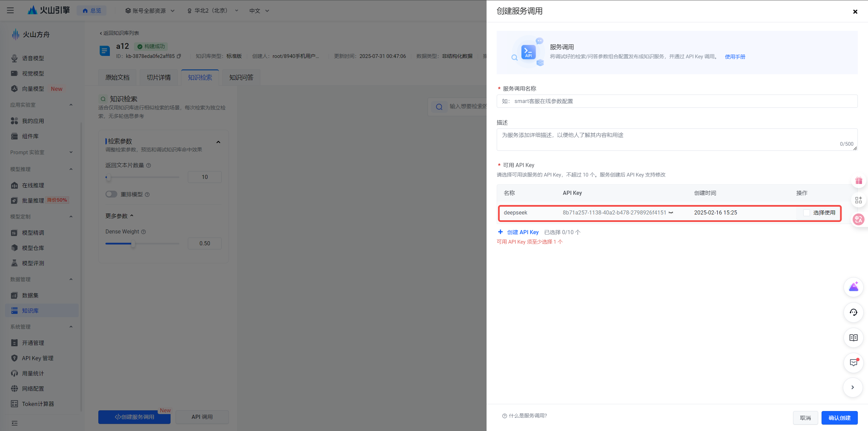868x431 pixels.
Task: Click the gift icon on right edge
Action: pyautogui.click(x=859, y=181)
